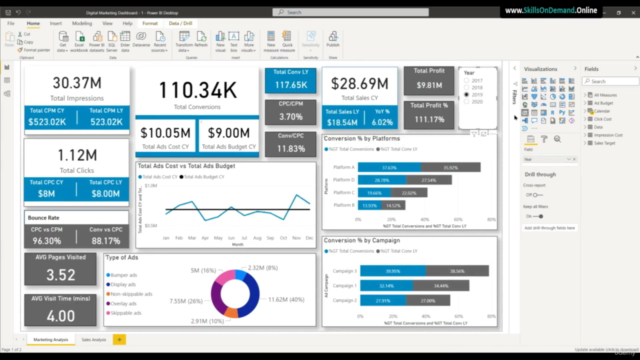Switch to the Insert ribbon tab
Image resolution: width=640 pixels, height=360 pixels.
coord(56,23)
